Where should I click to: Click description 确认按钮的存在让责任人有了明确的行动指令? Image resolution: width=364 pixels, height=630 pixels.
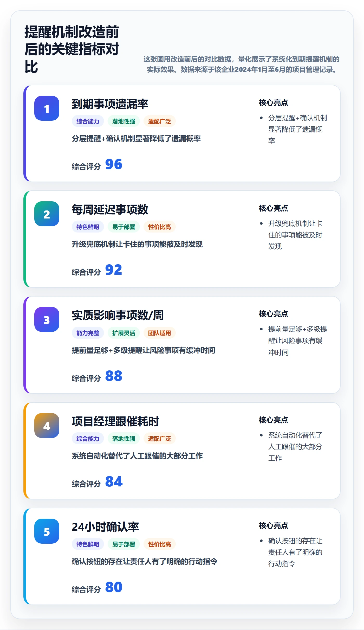pyautogui.click(x=145, y=562)
